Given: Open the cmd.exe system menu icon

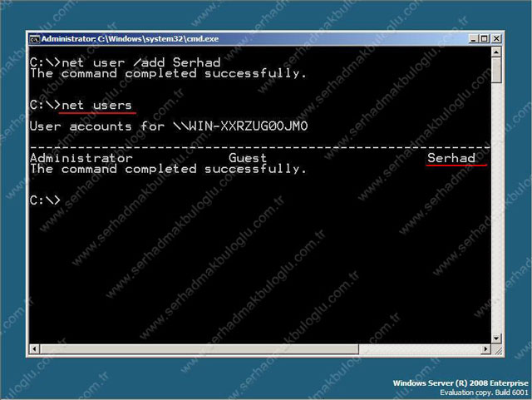Looking at the screenshot, I should tap(34, 38).
